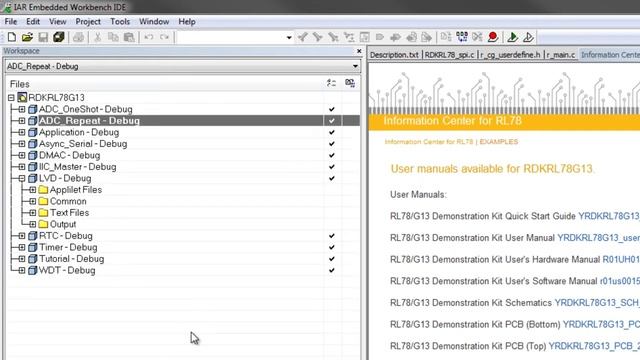Click the Paste icon
The image size is (640, 360).
click(129, 37)
